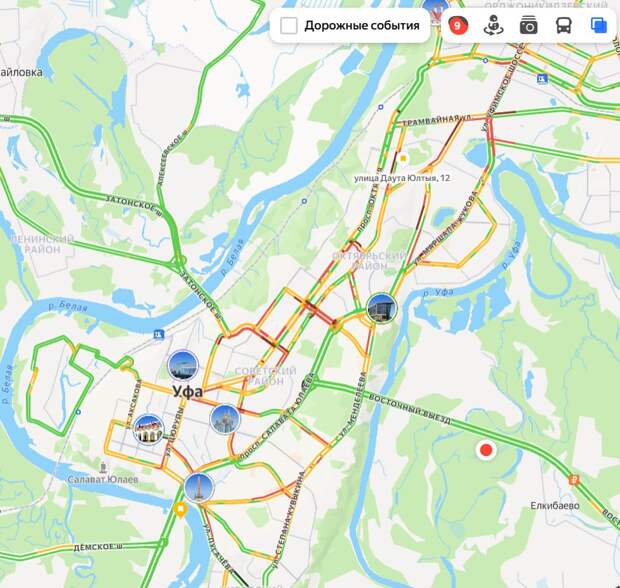Click the Уфа city name label
The height and width of the screenshot is (588, 620).
pos(188,391)
